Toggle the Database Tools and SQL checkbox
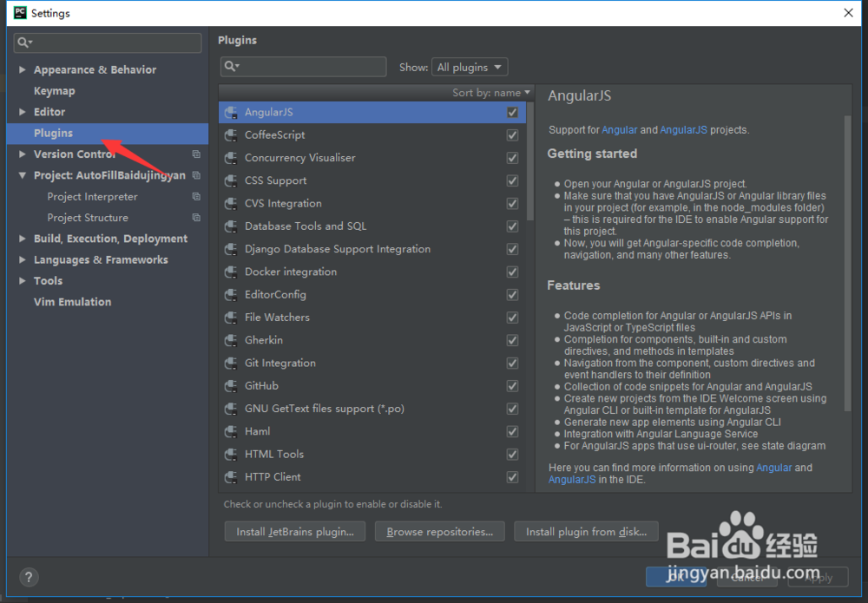This screenshot has height=603, width=868. 513,226
